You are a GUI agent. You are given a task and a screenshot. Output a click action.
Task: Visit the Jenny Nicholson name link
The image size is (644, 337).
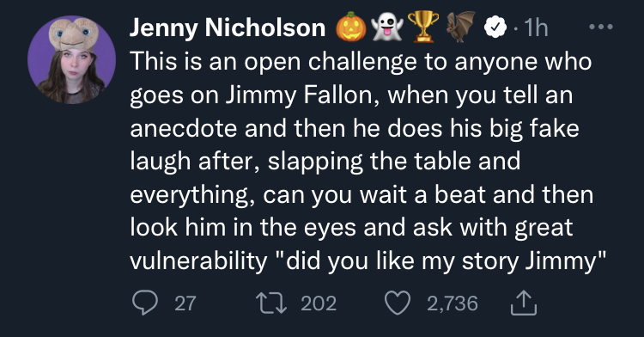click(228, 28)
